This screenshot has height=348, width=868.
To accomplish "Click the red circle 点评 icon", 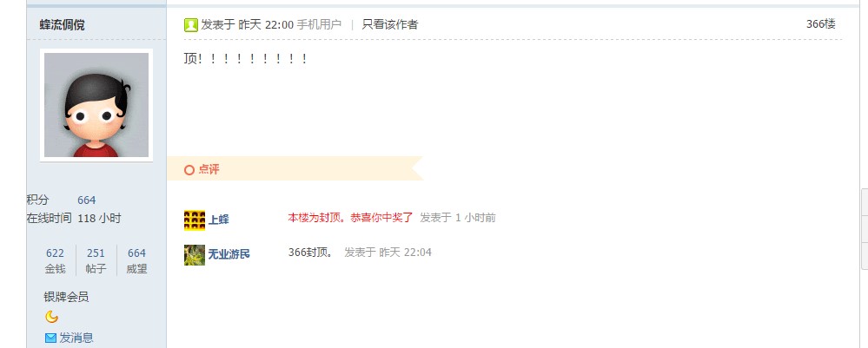I will [189, 170].
